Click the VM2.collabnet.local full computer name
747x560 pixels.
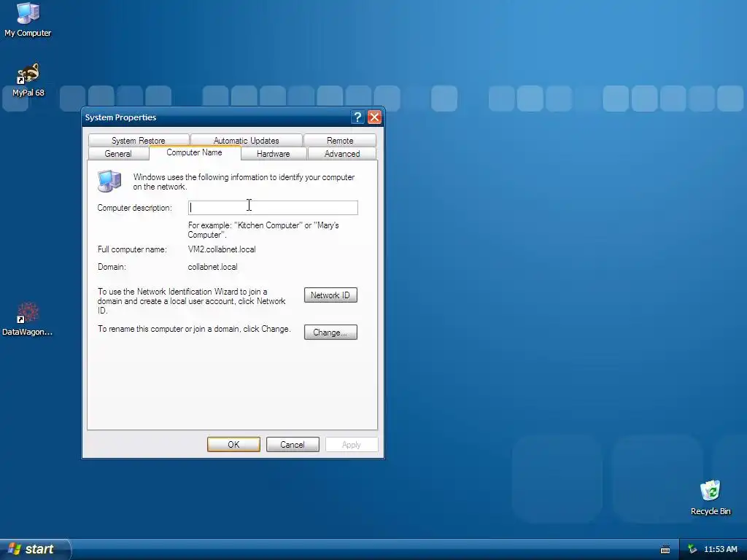[x=222, y=249]
